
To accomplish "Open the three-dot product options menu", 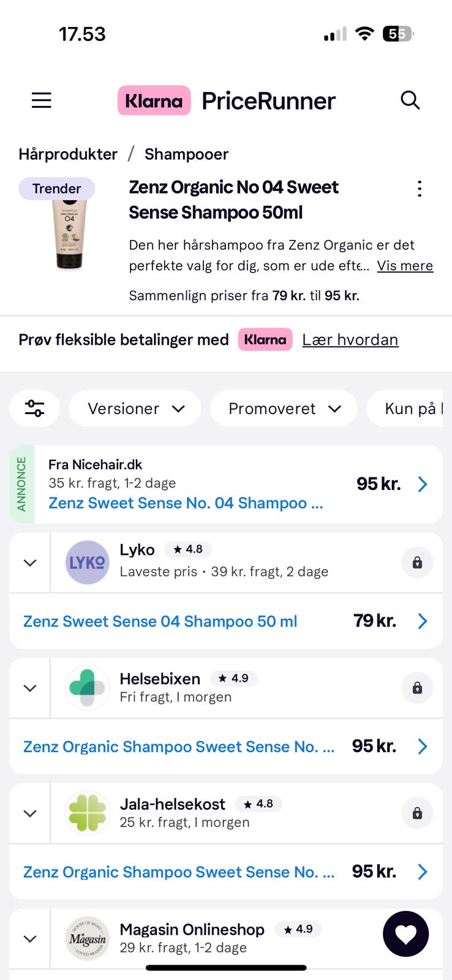I will point(420,189).
